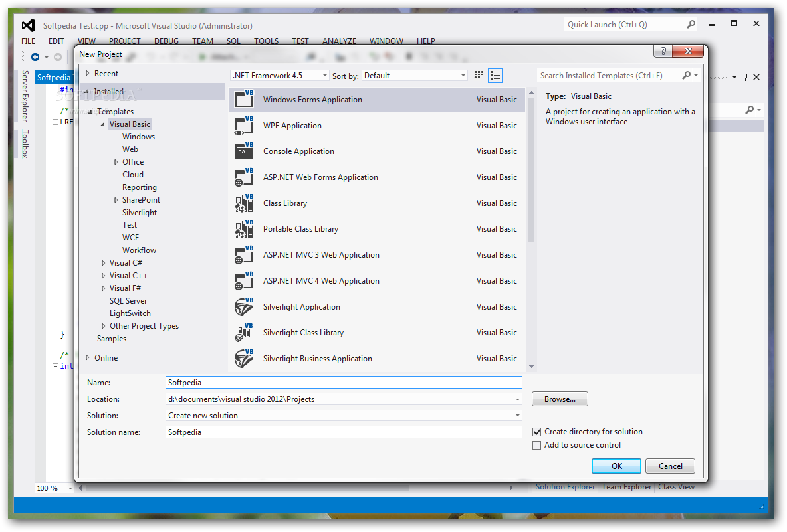The height and width of the screenshot is (532, 787).
Task: Open the Solution 'Create new solution' dropdown
Action: click(x=518, y=416)
